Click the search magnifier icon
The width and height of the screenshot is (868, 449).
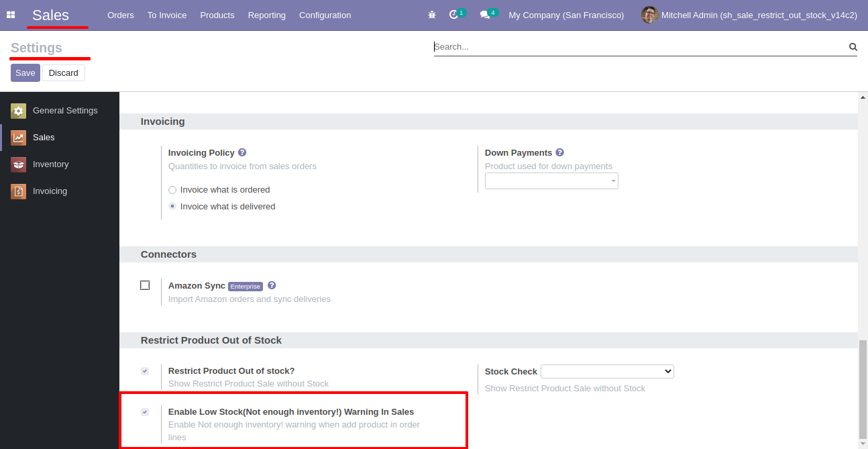coord(853,47)
